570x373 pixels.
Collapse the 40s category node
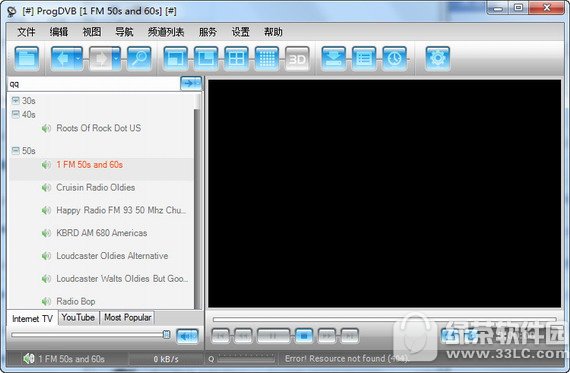click(x=15, y=115)
